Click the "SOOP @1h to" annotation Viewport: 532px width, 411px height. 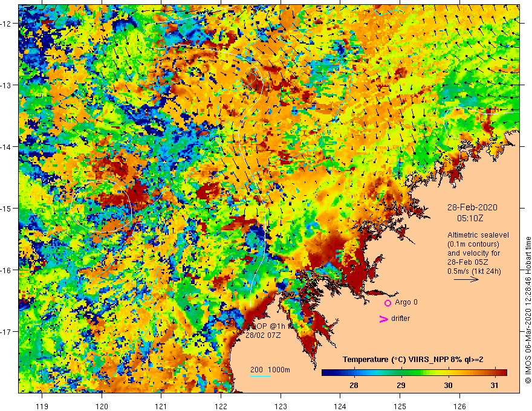[268, 326]
